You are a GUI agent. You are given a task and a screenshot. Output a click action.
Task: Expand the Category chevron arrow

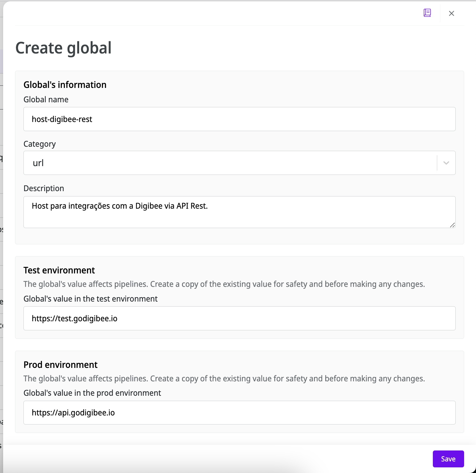(446, 163)
